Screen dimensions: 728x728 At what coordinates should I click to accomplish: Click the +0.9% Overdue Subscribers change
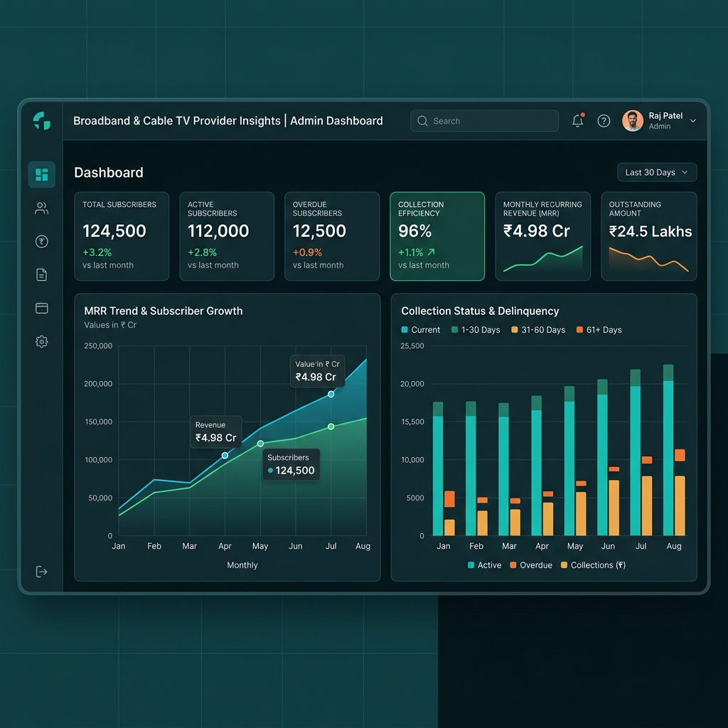(307, 252)
